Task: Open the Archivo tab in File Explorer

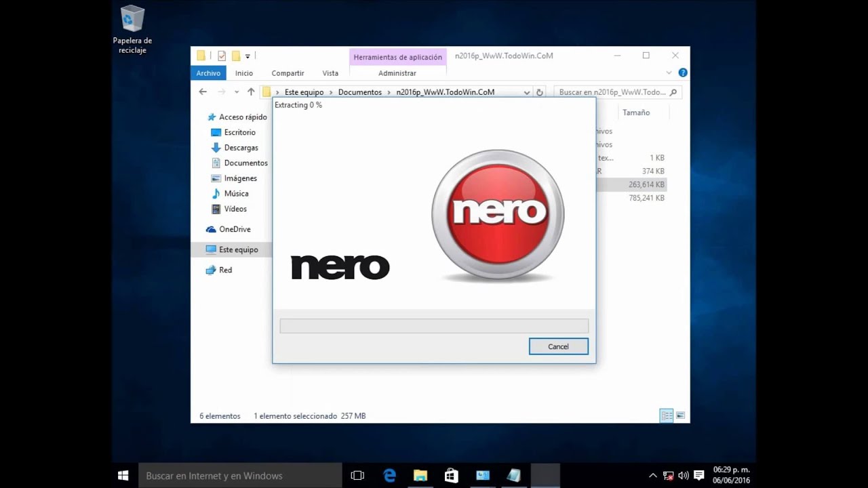Action: (x=208, y=73)
